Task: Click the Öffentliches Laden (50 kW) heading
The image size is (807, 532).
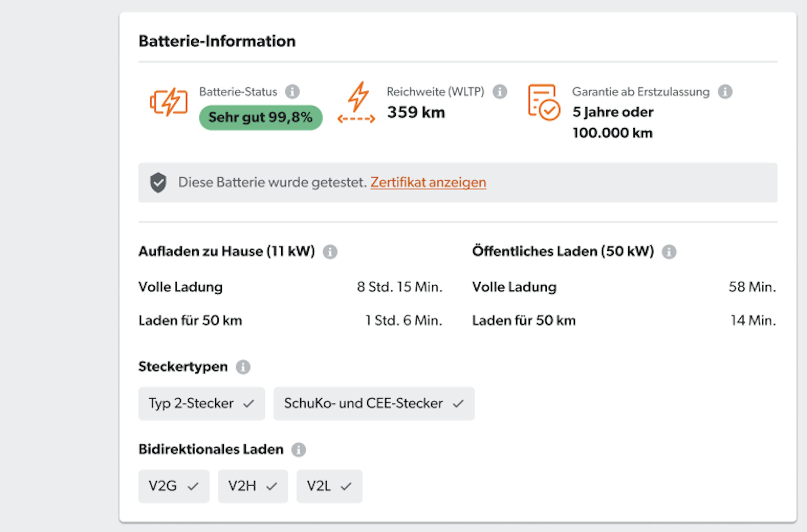Action: pyautogui.click(x=563, y=251)
